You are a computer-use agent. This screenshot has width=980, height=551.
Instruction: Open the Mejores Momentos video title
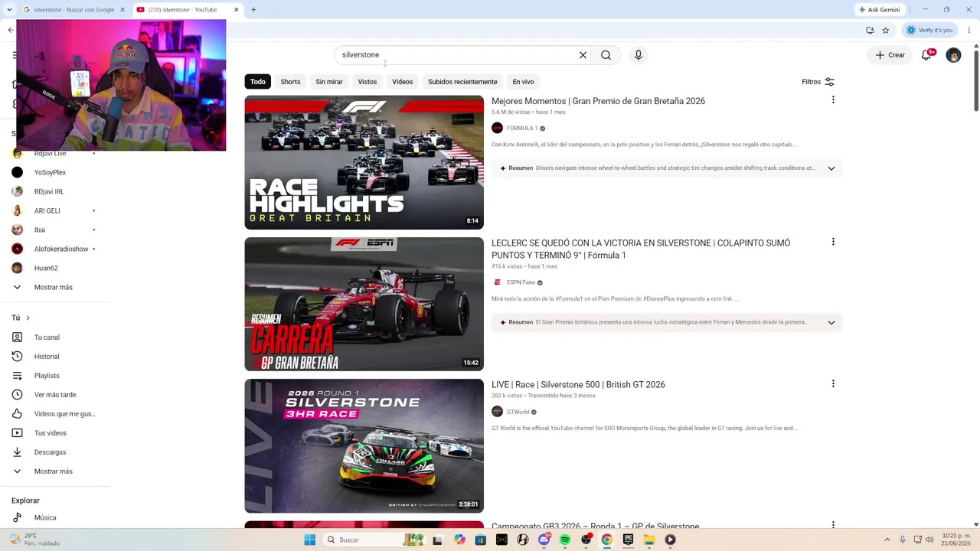[x=598, y=101]
